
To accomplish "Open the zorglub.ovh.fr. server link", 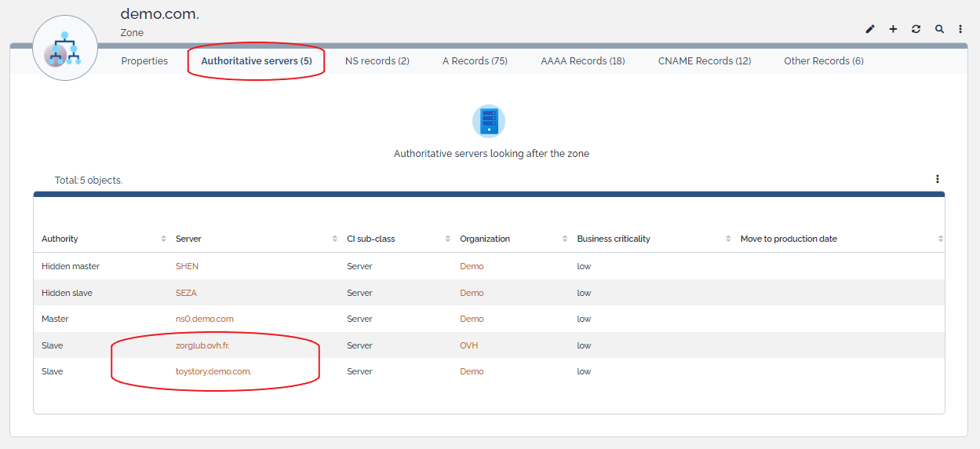I will click(202, 345).
